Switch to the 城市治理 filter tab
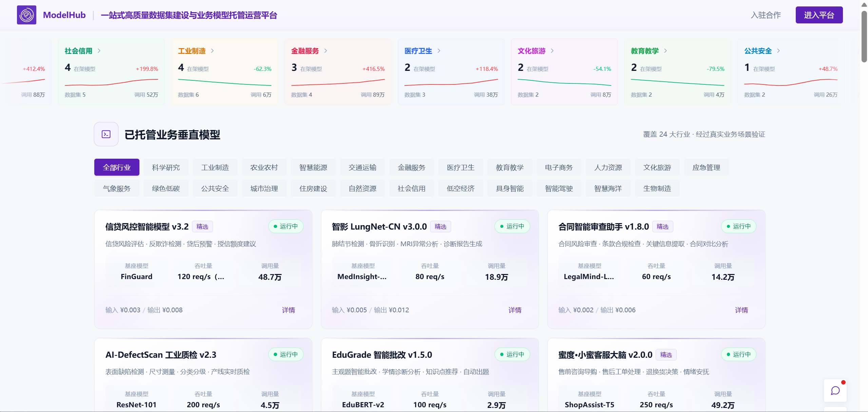The image size is (868, 412). point(264,188)
